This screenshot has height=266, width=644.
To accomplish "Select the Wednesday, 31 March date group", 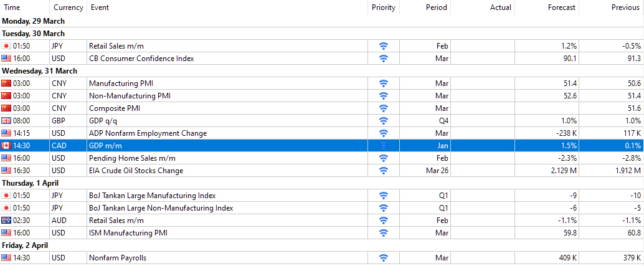I will [40, 71].
